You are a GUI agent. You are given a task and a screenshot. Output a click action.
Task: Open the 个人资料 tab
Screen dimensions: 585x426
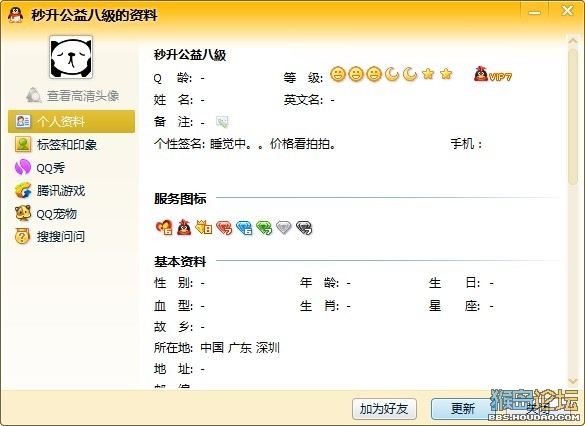click(x=72, y=121)
